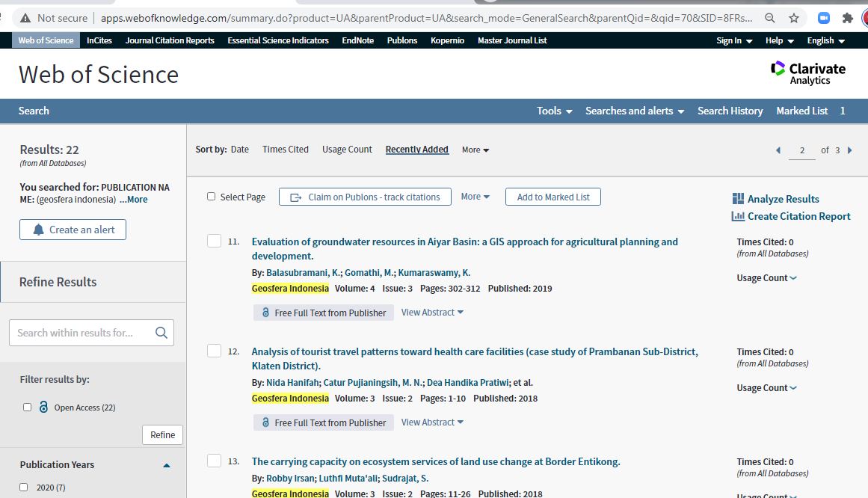Collapse the Publication Years section
Screen dimensions: 868x498
point(167,465)
